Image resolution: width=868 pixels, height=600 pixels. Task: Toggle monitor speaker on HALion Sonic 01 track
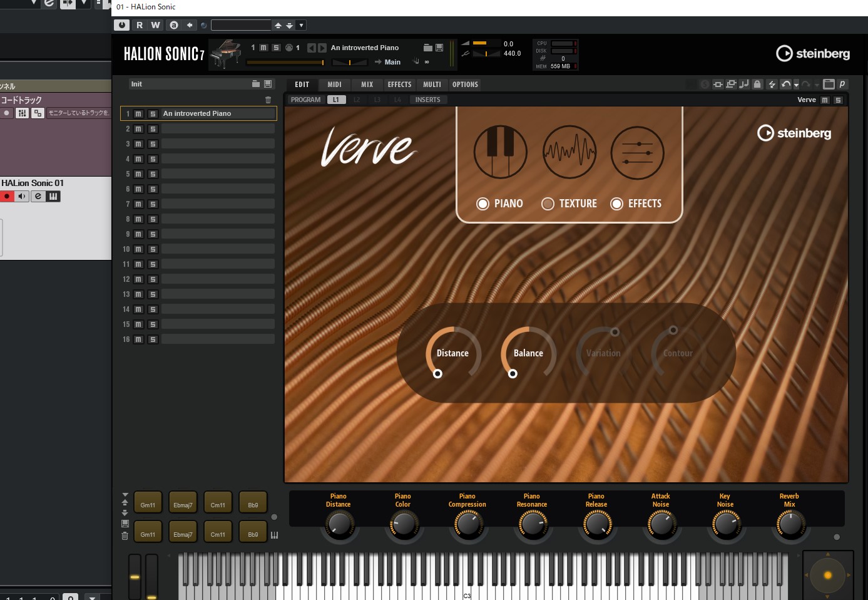[x=22, y=197]
